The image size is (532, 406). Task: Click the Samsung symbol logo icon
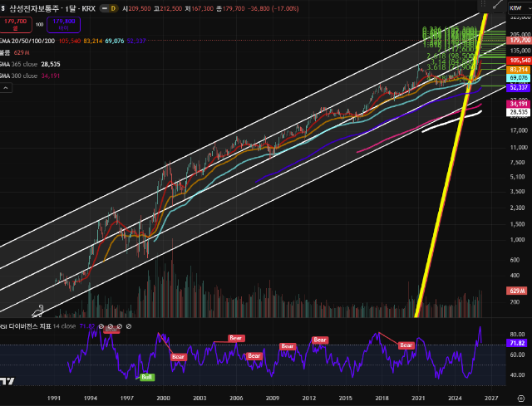2,8
